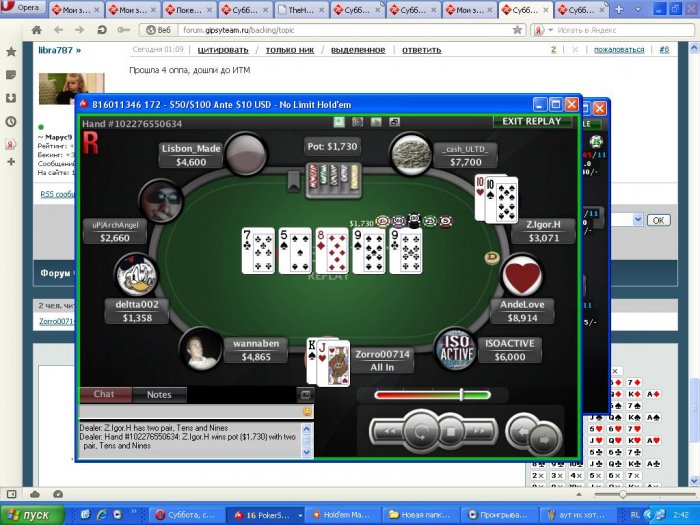Click the Yandex search field
Viewport: 700px width, 525px height.
click(623, 30)
